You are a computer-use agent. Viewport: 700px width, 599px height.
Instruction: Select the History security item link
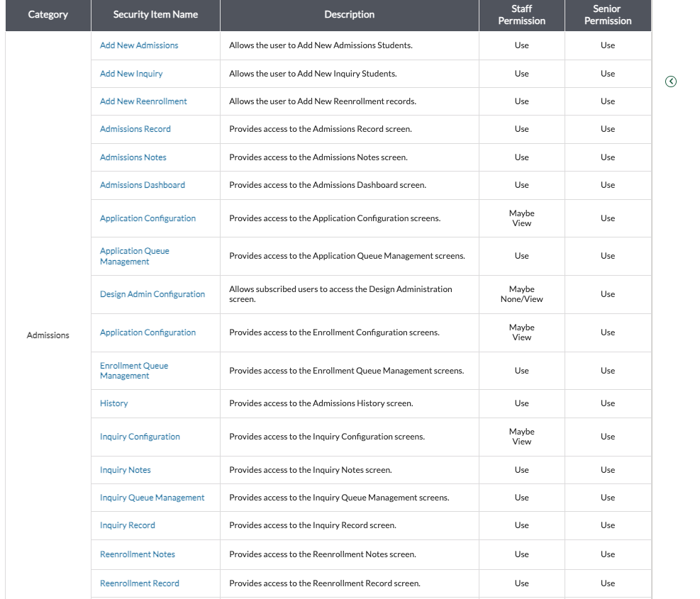pyautogui.click(x=114, y=403)
